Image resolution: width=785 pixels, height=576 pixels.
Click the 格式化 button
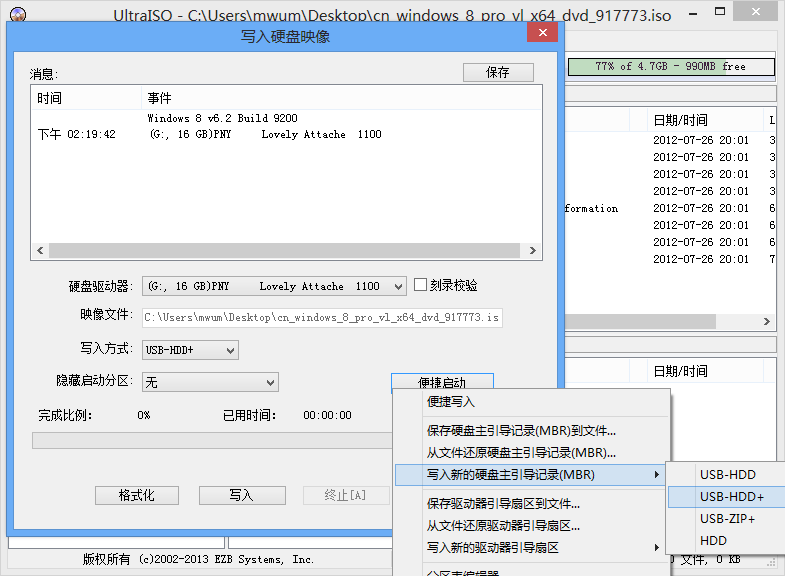tap(137, 495)
